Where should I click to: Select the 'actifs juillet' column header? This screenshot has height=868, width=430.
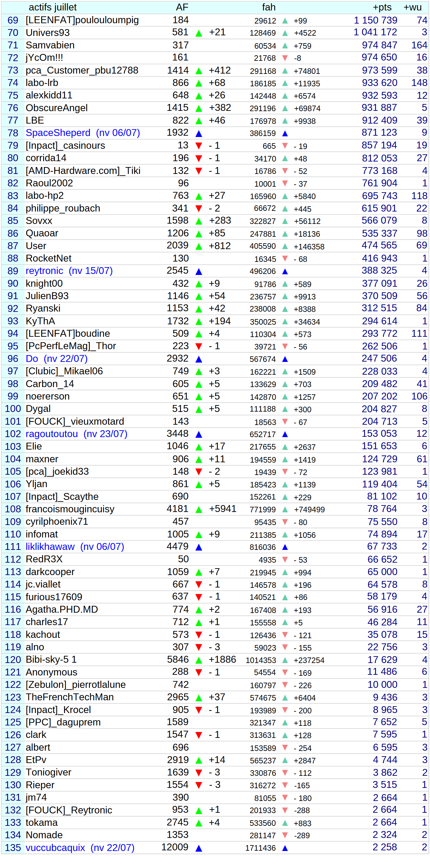53,8
